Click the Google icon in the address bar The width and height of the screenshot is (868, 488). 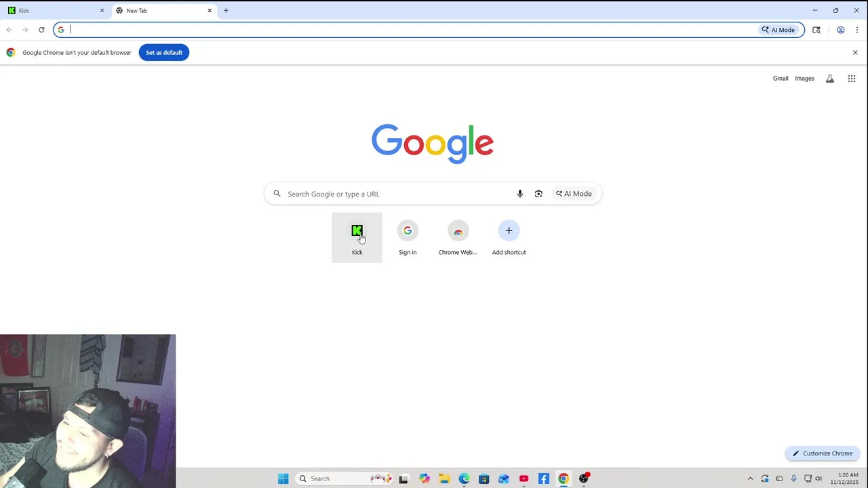[x=61, y=30]
